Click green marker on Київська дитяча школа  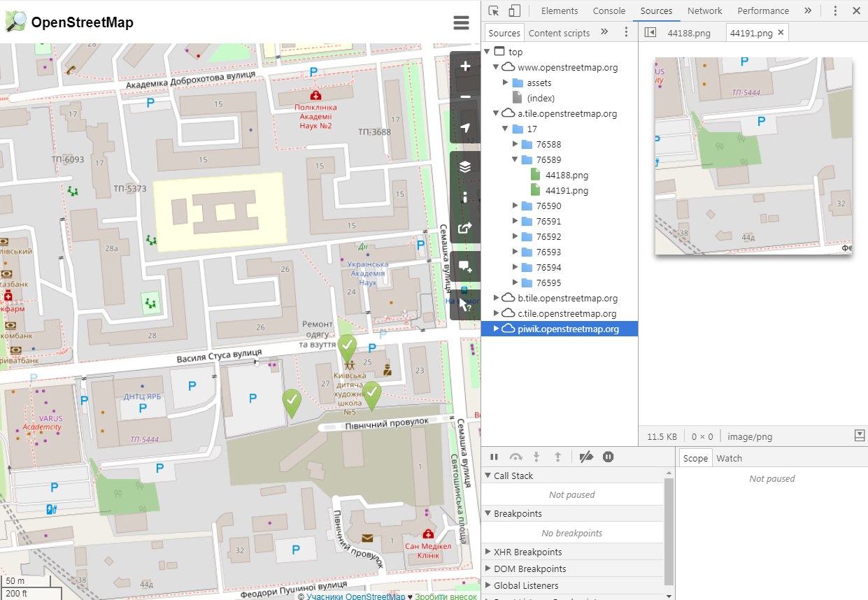pos(347,349)
